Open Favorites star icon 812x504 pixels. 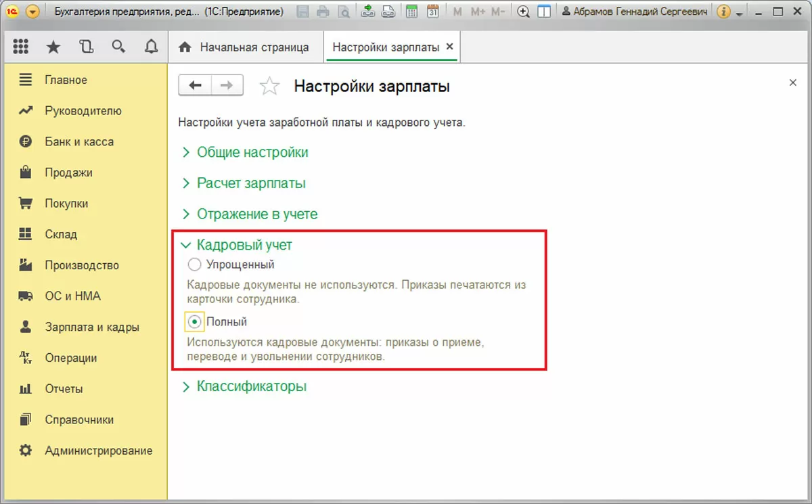pos(53,47)
